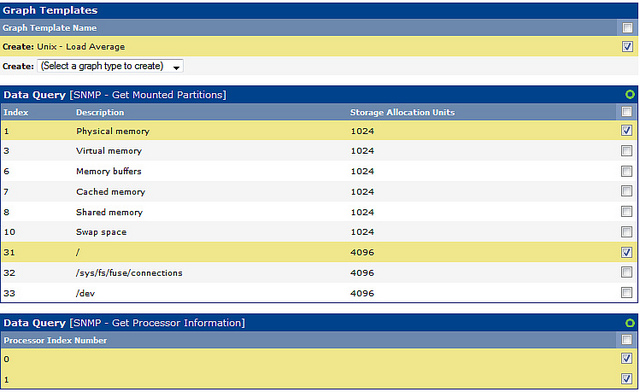Click the Unix - Load Average template text
640x392 pixels.
coord(81,47)
